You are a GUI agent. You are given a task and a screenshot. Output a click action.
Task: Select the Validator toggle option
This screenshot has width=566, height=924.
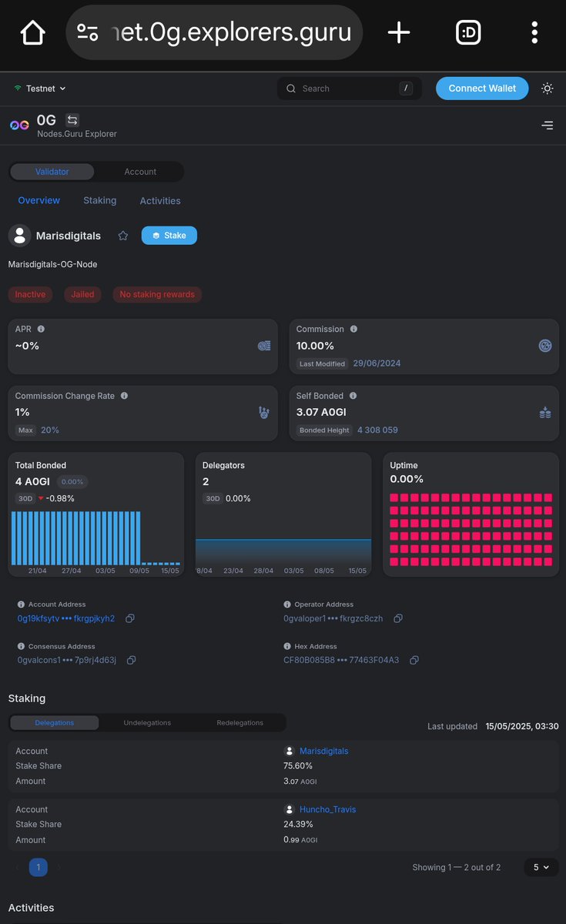pyautogui.click(x=52, y=172)
